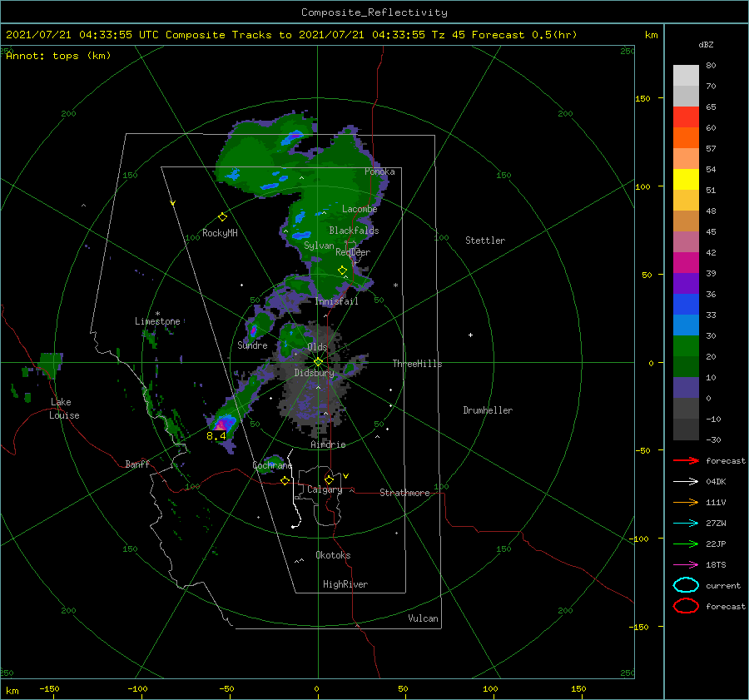The height and width of the screenshot is (700, 749).
Task: Pick the royal blue dBZ legend swatch
Action: pyautogui.click(x=686, y=304)
